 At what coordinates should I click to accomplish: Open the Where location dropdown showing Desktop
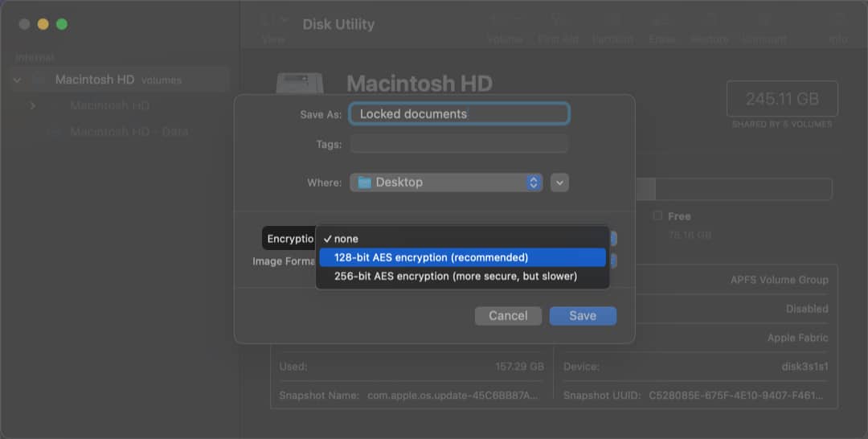click(445, 183)
